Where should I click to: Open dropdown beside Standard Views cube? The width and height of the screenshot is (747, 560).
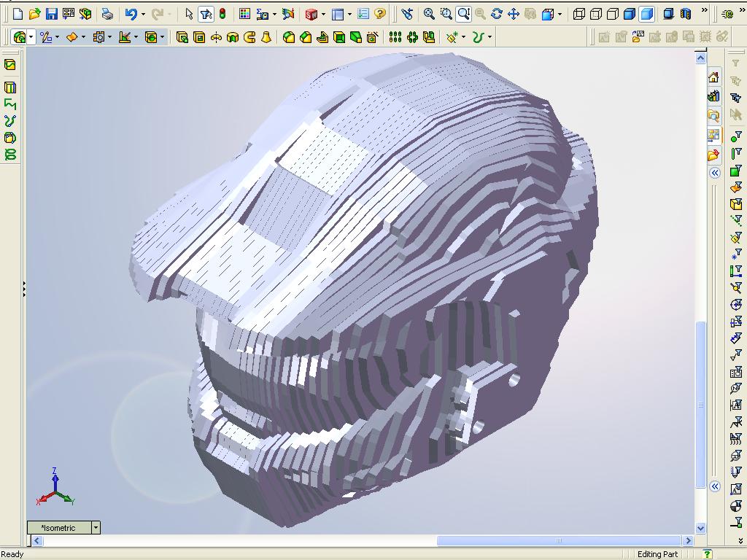[x=560, y=15]
